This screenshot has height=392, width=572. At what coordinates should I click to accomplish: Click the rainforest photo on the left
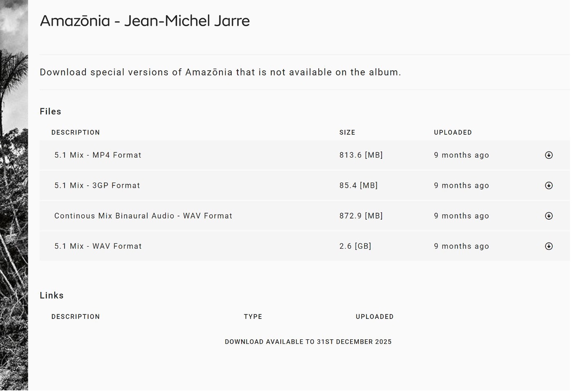click(x=14, y=196)
